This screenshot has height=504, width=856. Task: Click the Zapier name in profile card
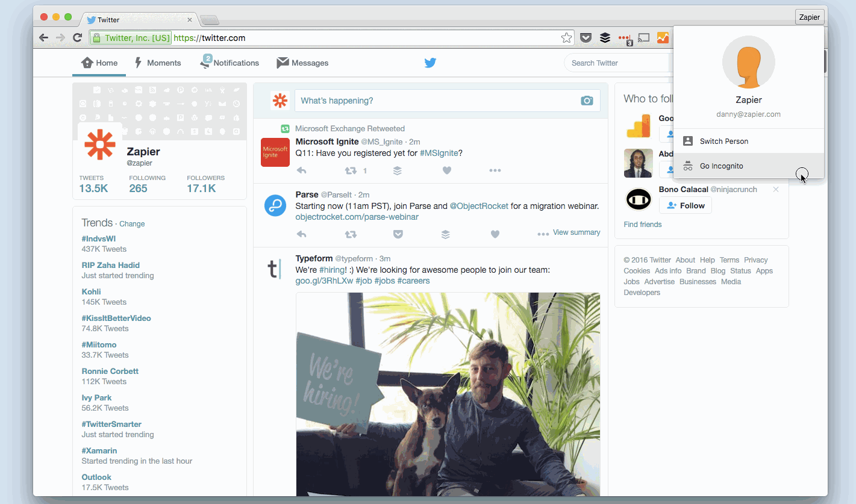point(143,151)
